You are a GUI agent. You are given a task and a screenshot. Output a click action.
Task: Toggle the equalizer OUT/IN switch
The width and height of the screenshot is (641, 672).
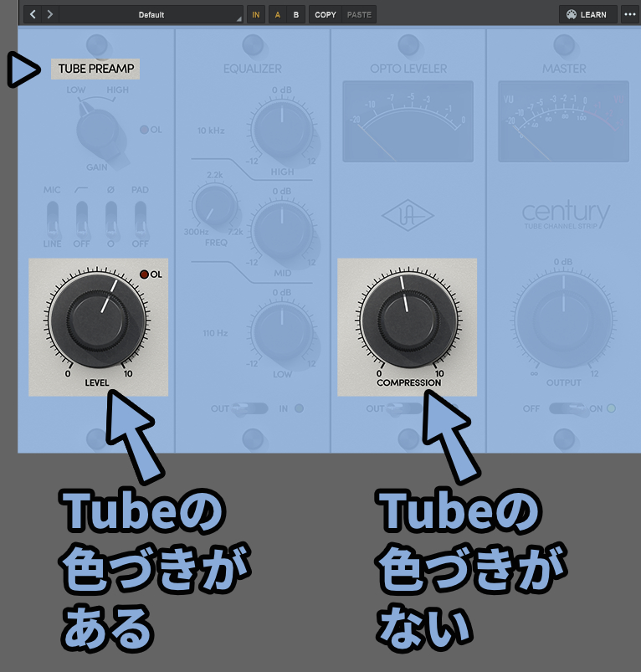[x=250, y=408]
